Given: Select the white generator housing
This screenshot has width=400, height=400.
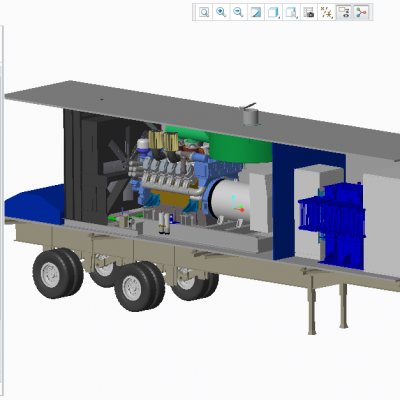Looking at the screenshot, I should (x=230, y=200).
